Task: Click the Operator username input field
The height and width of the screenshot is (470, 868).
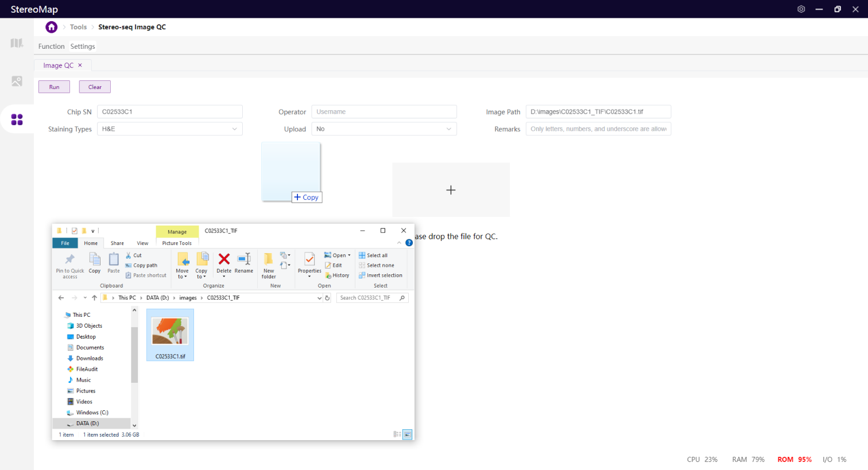Action: click(x=384, y=112)
